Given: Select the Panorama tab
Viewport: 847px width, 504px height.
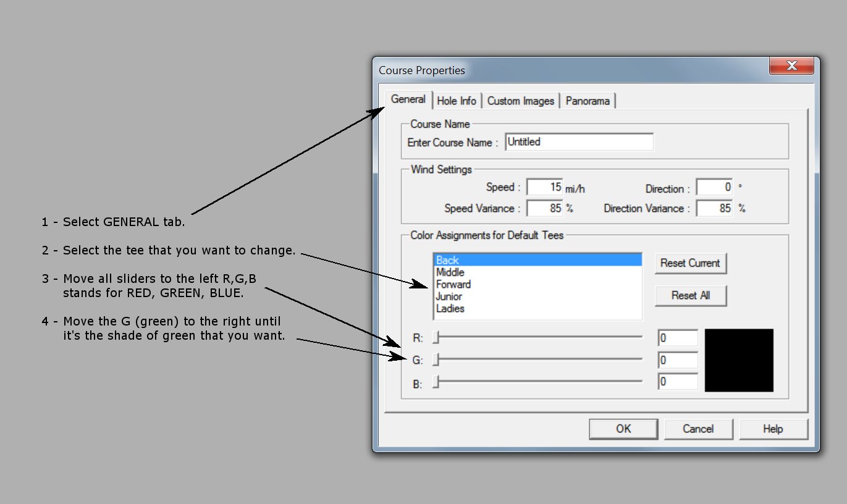Looking at the screenshot, I should click(587, 101).
